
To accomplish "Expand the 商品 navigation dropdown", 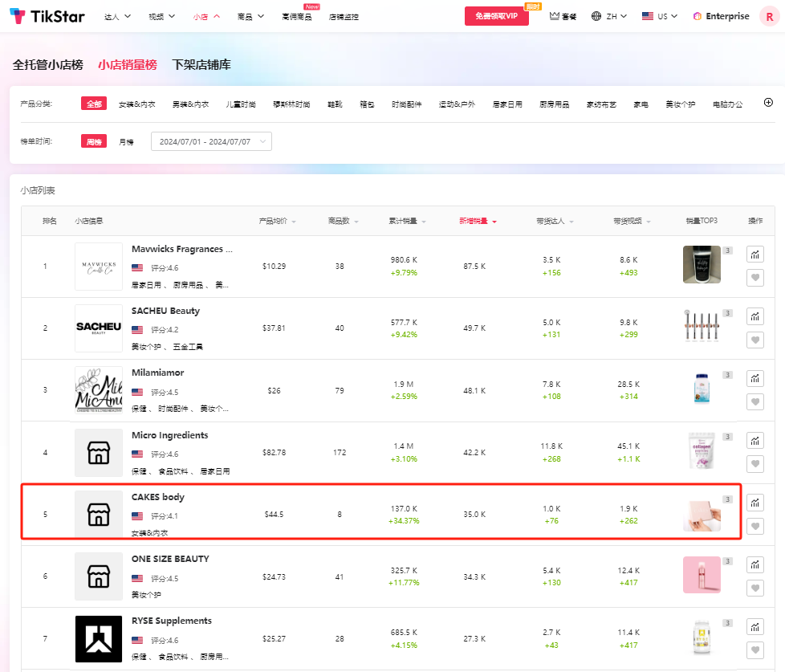I will [x=250, y=17].
